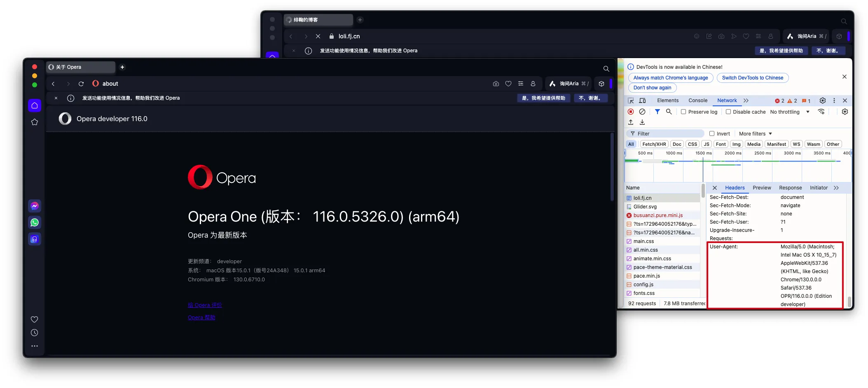Export HAR with the download icon
The width and height of the screenshot is (868, 388).
tap(642, 122)
